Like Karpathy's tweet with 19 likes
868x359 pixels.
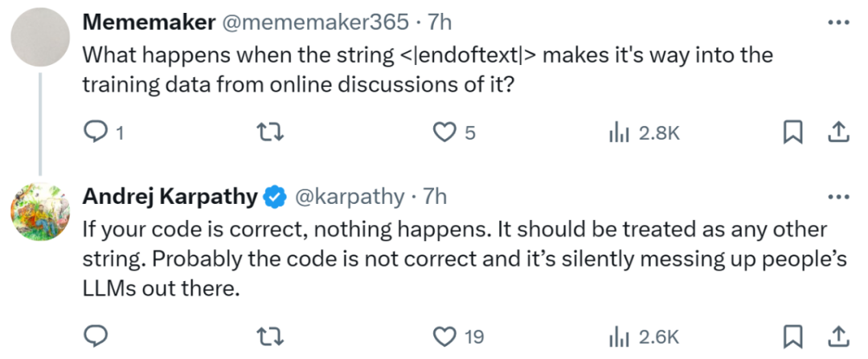(x=444, y=335)
